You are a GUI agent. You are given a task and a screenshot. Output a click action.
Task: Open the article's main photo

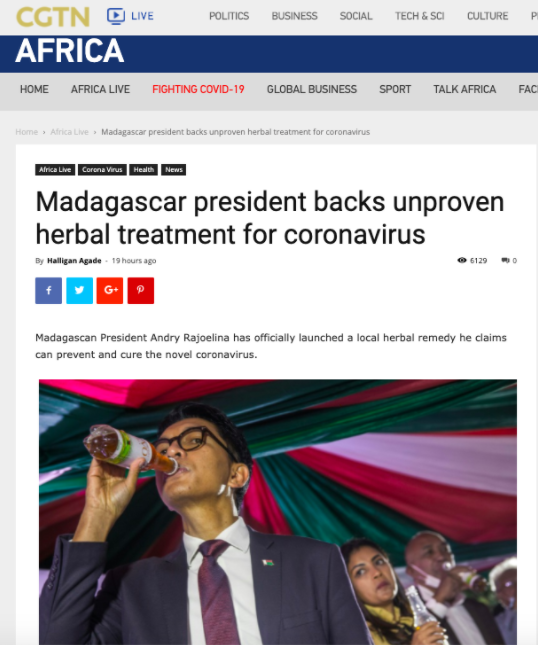point(278,512)
